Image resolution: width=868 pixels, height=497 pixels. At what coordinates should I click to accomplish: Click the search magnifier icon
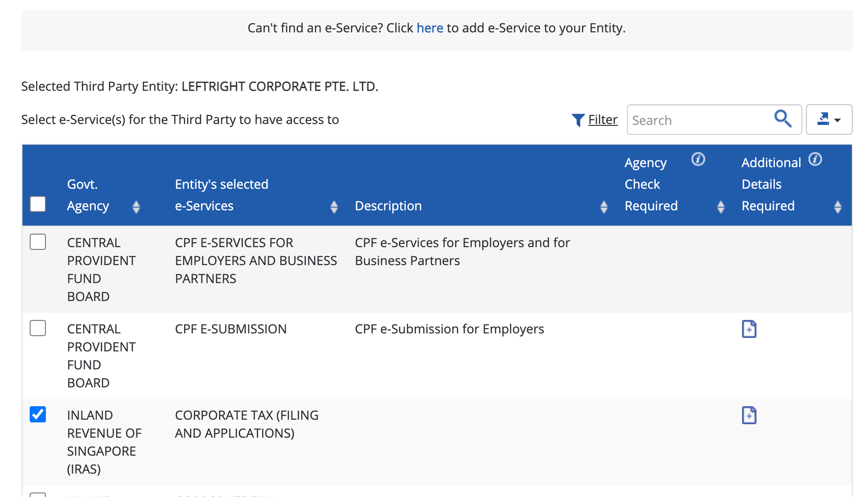click(x=783, y=119)
